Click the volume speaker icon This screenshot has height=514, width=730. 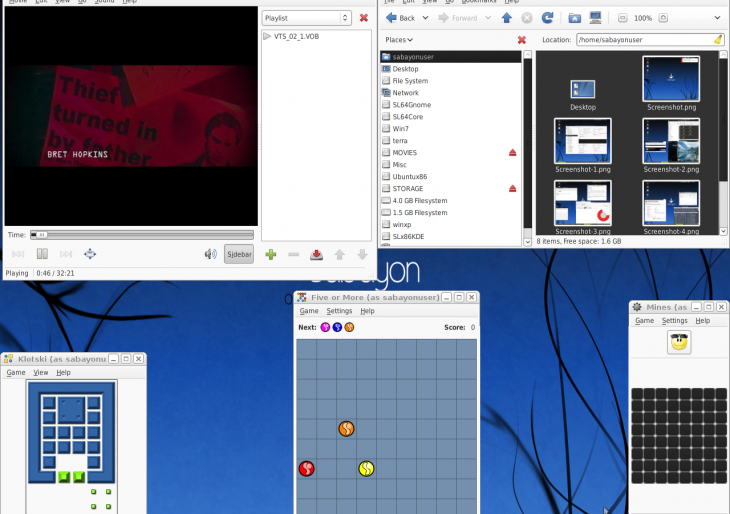tap(210, 254)
